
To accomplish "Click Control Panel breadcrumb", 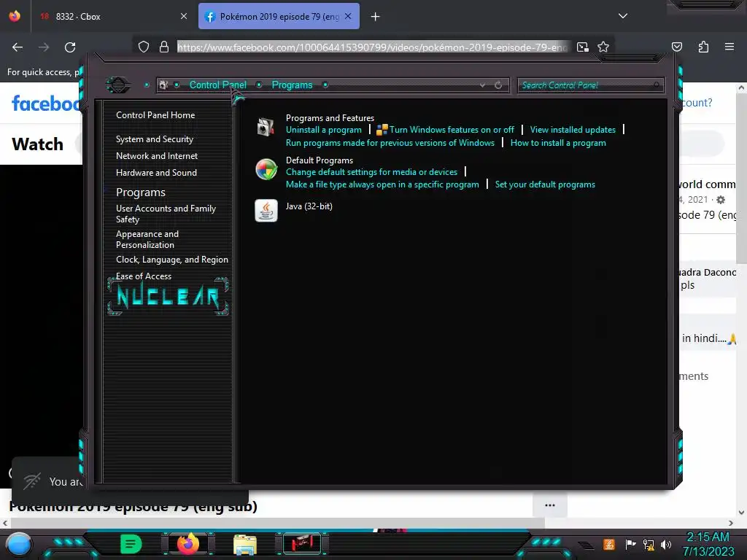I will [x=217, y=85].
